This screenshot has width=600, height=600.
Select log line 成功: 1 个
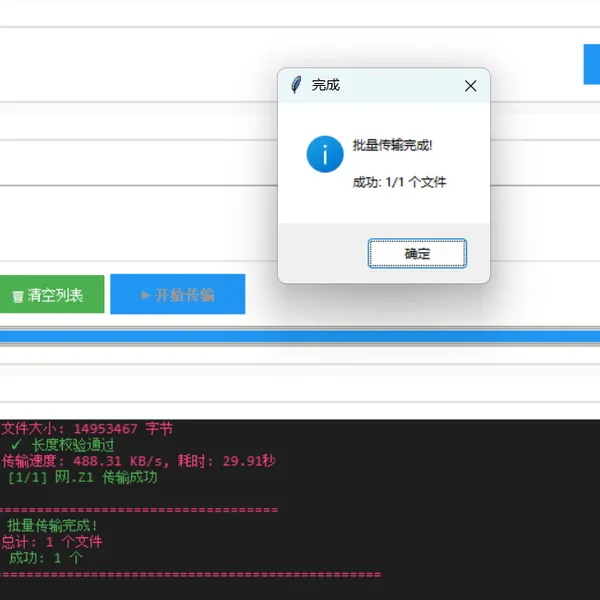click(x=46, y=558)
